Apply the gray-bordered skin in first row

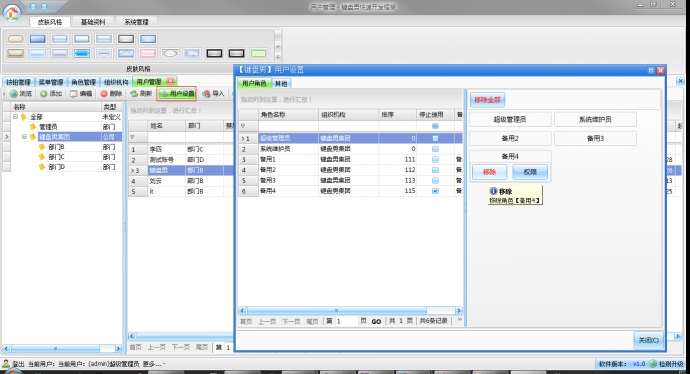click(x=126, y=39)
